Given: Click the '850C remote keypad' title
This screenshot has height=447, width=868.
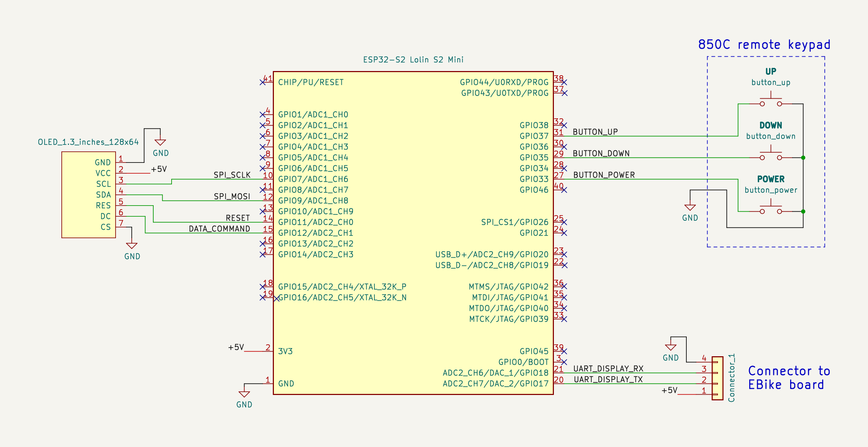Looking at the screenshot, I should pyautogui.click(x=764, y=45).
